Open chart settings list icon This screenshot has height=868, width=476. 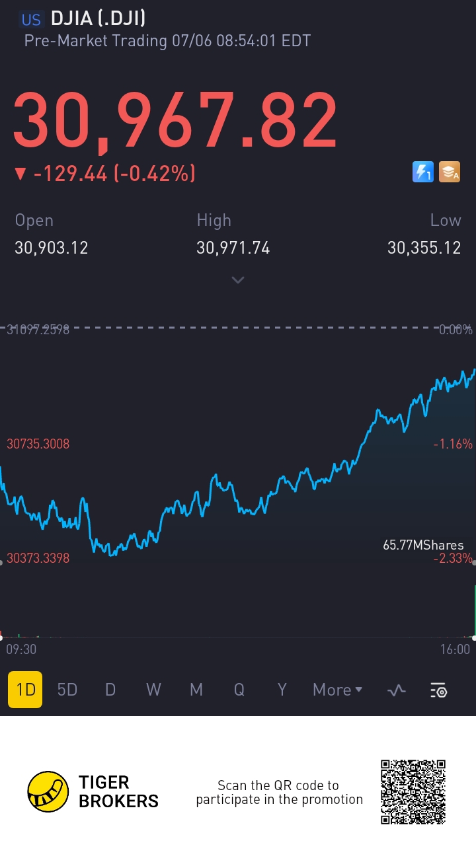pyautogui.click(x=439, y=690)
